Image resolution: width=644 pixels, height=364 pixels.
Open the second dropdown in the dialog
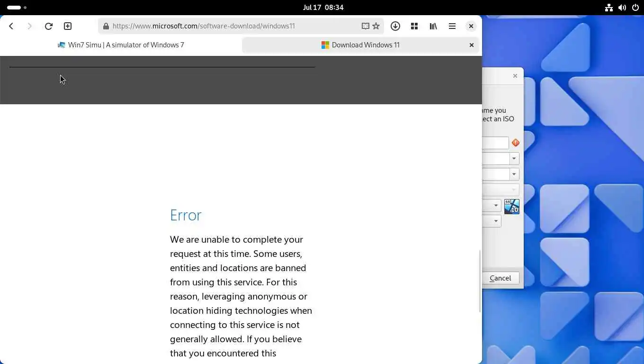[x=514, y=174]
